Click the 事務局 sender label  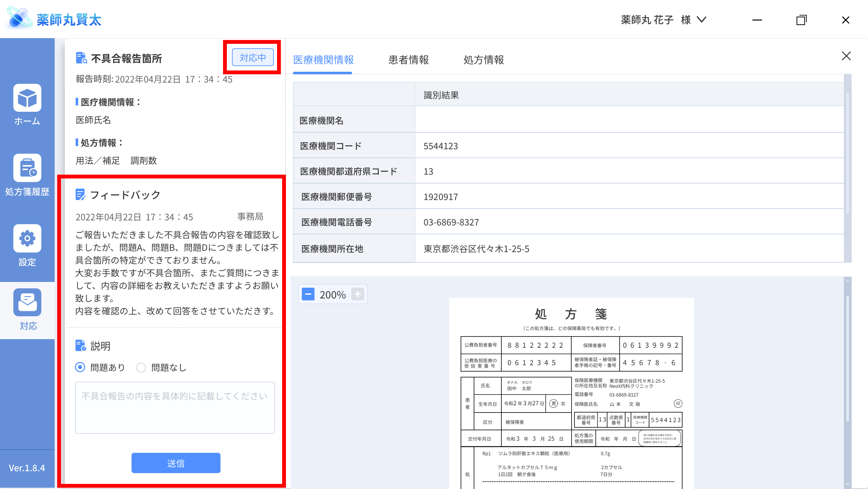pyautogui.click(x=250, y=217)
